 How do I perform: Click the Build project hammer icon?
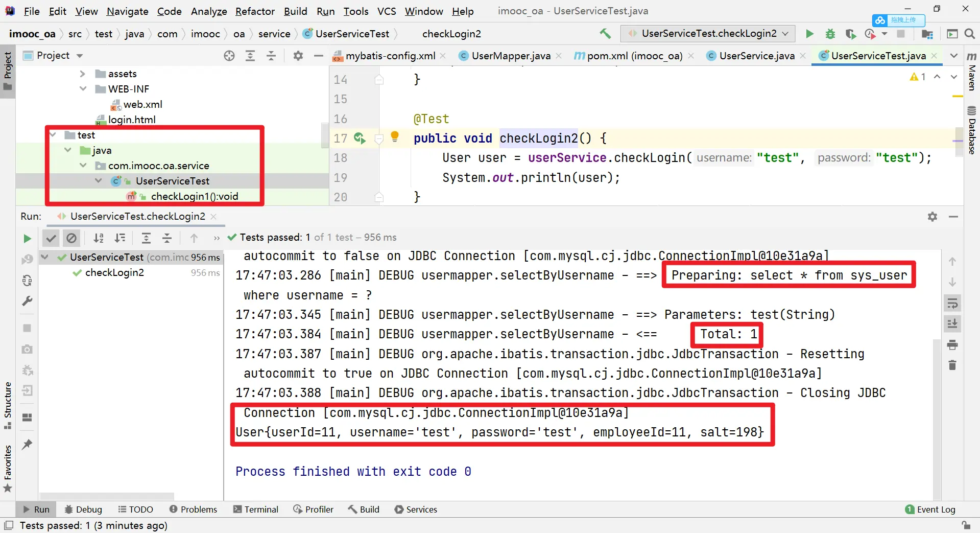605,34
